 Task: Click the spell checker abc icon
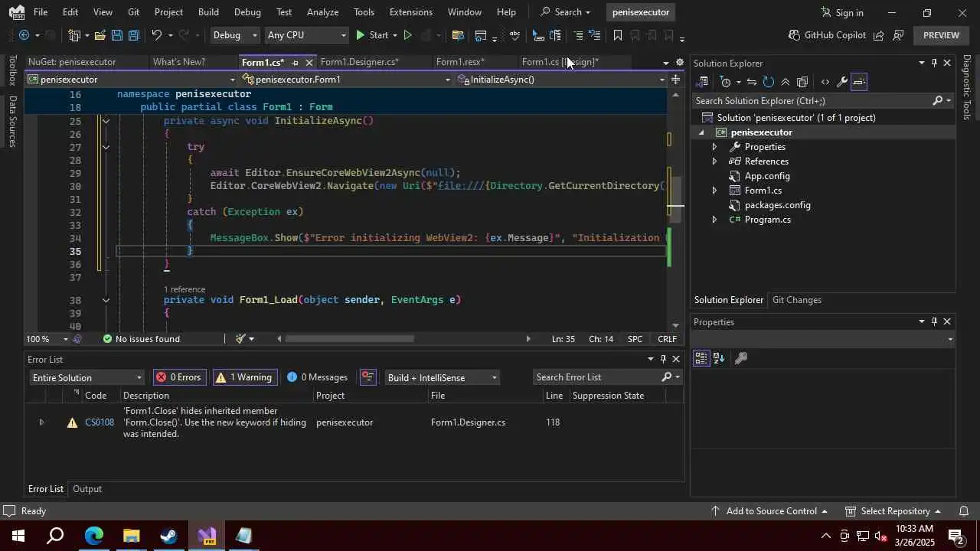pos(514,35)
